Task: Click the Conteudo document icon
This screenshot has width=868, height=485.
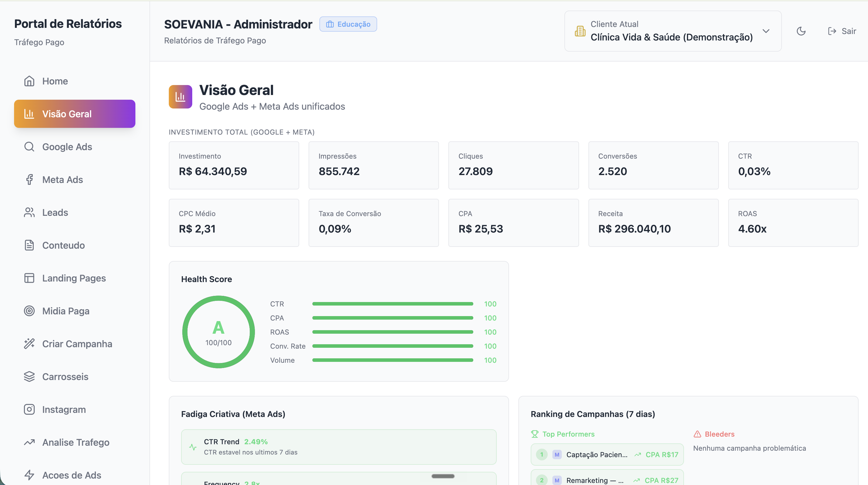Action: [29, 245]
